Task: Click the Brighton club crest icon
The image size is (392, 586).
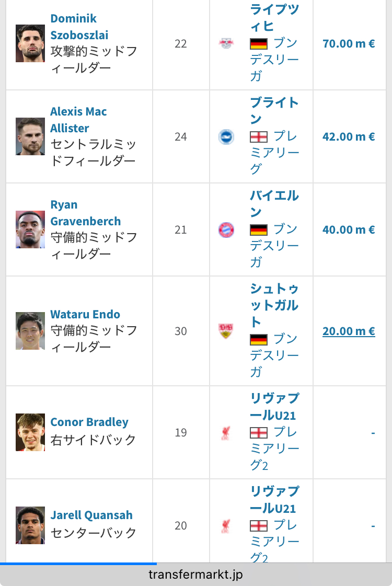Action: (226, 136)
